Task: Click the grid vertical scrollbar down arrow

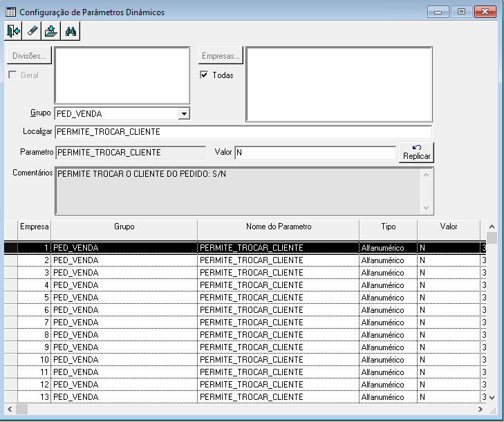Action: [x=492, y=398]
